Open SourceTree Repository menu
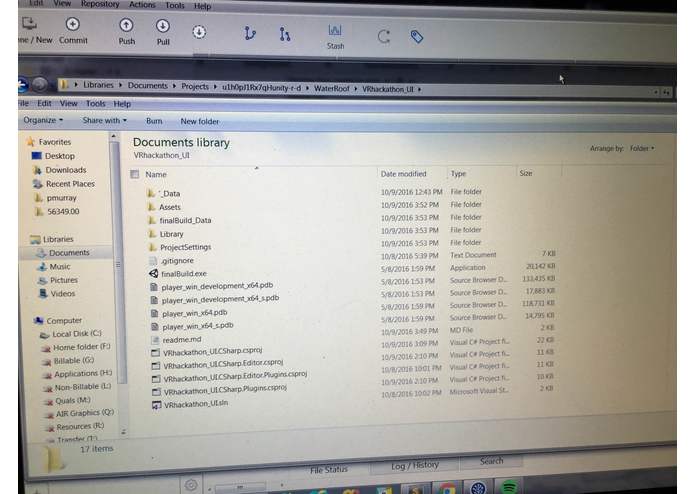 tap(100, 4)
